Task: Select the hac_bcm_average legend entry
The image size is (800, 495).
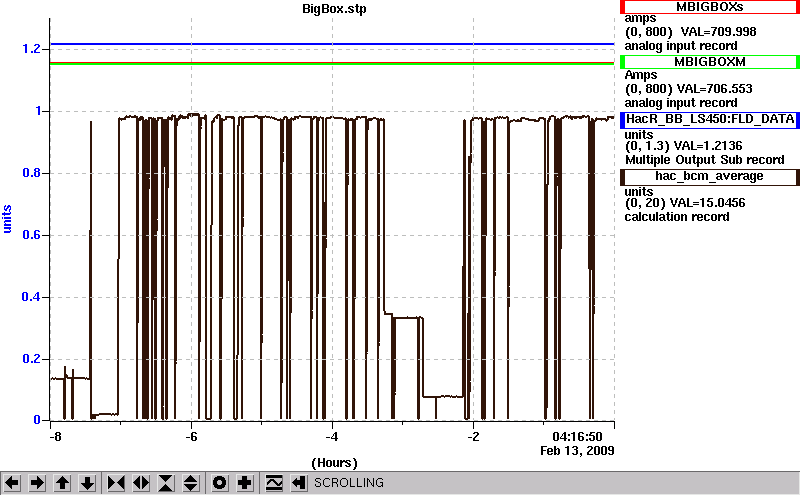Action: (x=709, y=177)
